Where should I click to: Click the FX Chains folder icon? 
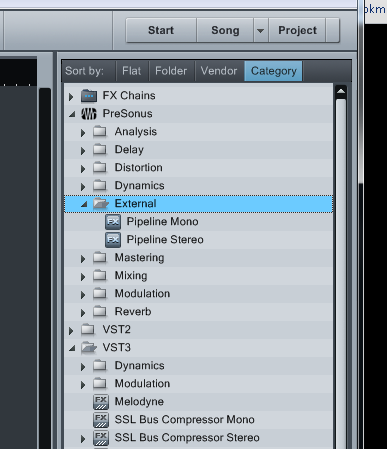click(89, 96)
